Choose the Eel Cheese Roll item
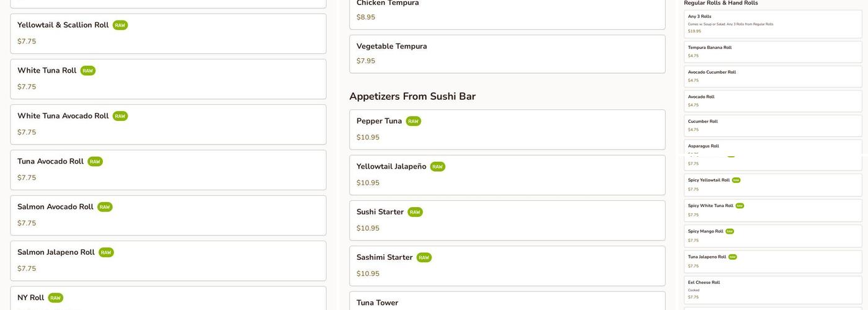The image size is (868, 310). [773, 290]
